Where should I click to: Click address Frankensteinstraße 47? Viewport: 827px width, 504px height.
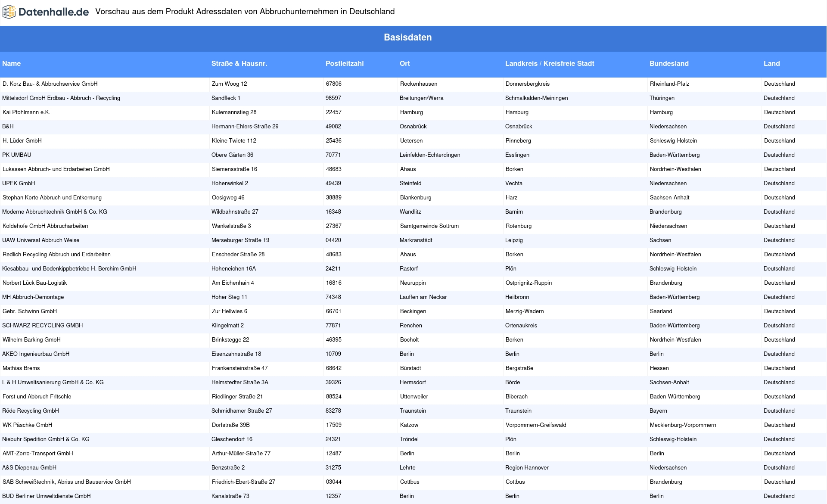tap(240, 368)
